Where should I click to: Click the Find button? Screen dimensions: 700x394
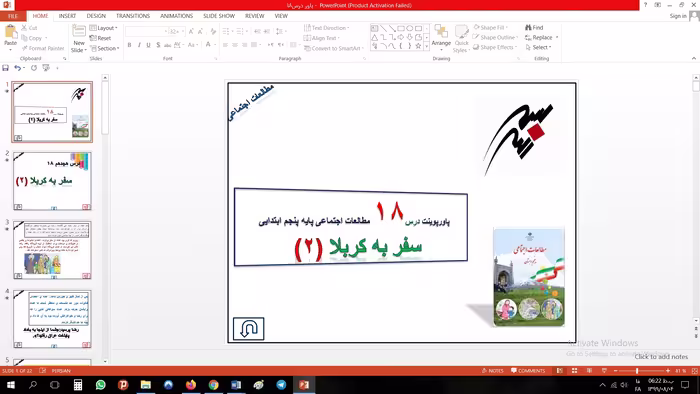pos(534,27)
